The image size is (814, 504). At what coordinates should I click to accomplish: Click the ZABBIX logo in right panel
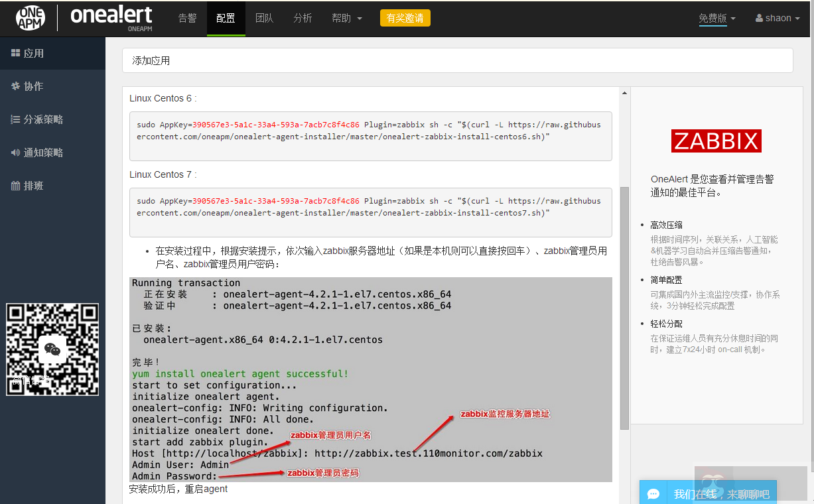click(x=716, y=141)
